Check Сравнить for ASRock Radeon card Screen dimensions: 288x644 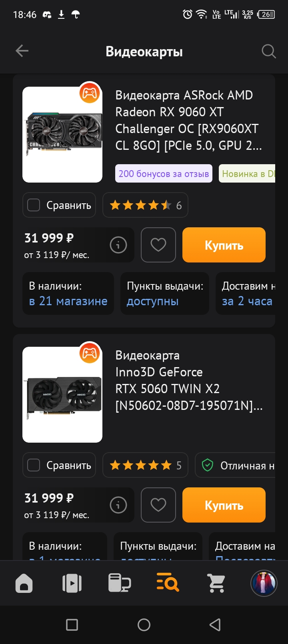click(x=59, y=205)
